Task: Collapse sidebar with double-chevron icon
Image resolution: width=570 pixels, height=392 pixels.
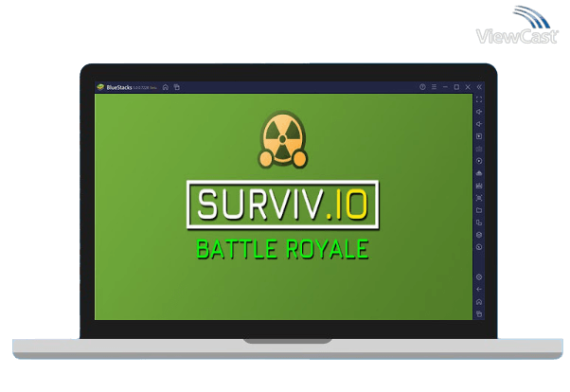Action: [x=479, y=87]
